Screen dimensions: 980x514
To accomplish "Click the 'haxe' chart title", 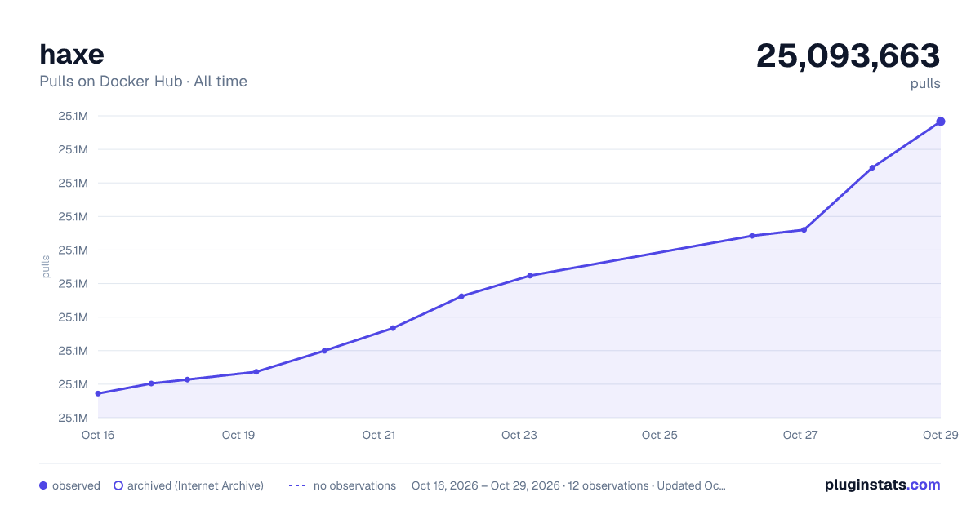I will pyautogui.click(x=72, y=55).
